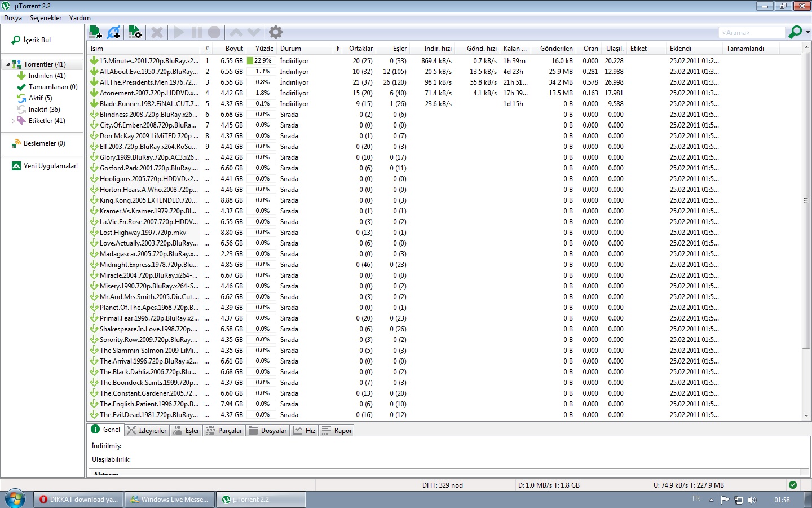Switch to the İzleyiciler tab
The height and width of the screenshot is (508, 812).
(147, 431)
